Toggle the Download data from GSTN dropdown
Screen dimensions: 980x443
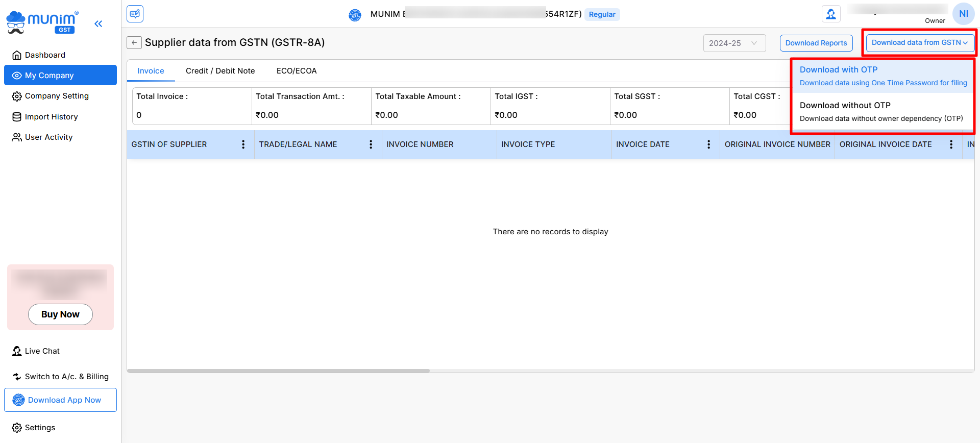point(919,43)
